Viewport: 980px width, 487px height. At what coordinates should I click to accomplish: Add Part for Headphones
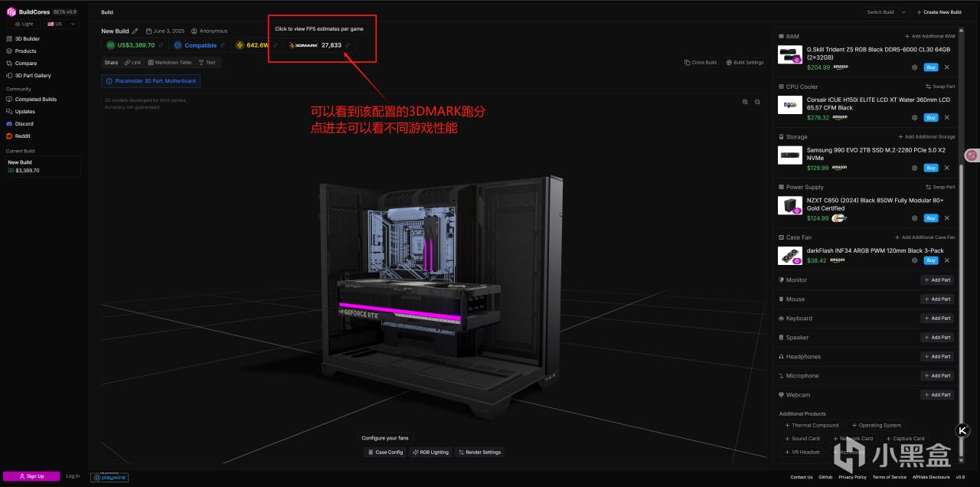point(937,357)
